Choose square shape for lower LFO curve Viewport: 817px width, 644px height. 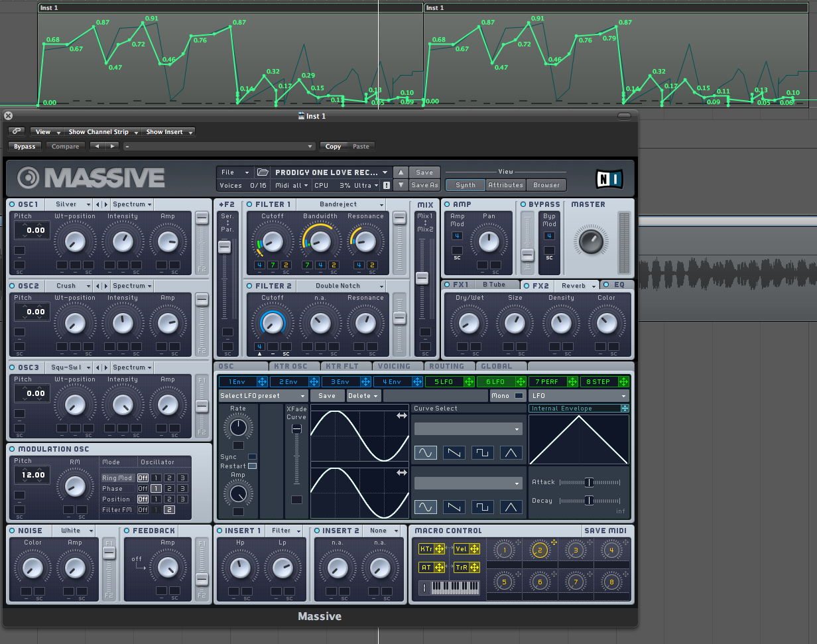[483, 507]
